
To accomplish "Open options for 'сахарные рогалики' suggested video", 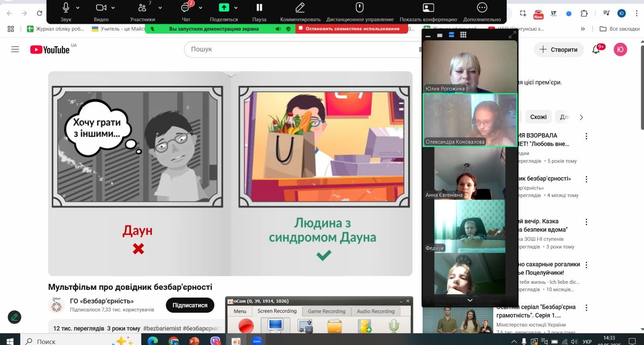I will point(586,265).
